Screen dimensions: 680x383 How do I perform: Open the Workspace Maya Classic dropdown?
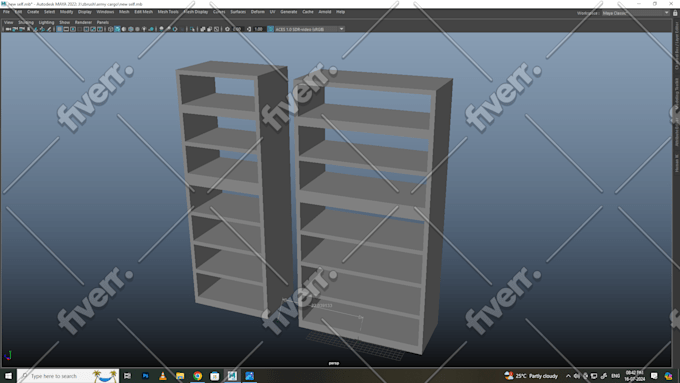[635, 13]
